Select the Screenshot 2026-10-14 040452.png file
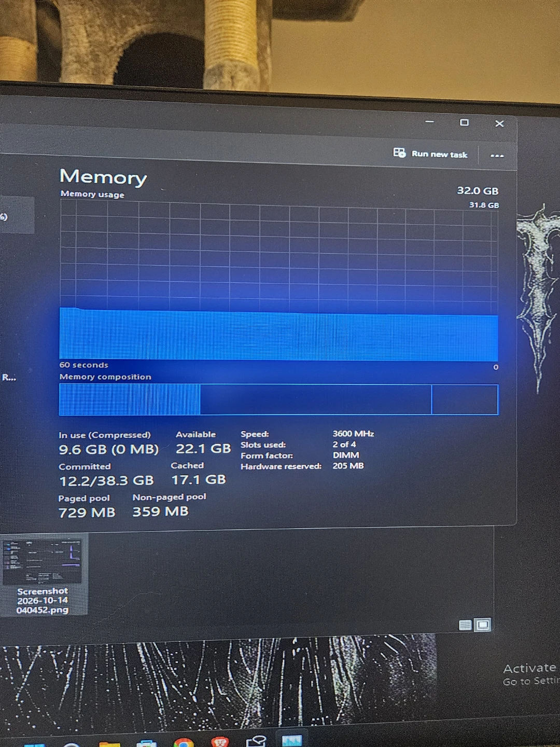The width and height of the screenshot is (560, 747). coord(43,576)
